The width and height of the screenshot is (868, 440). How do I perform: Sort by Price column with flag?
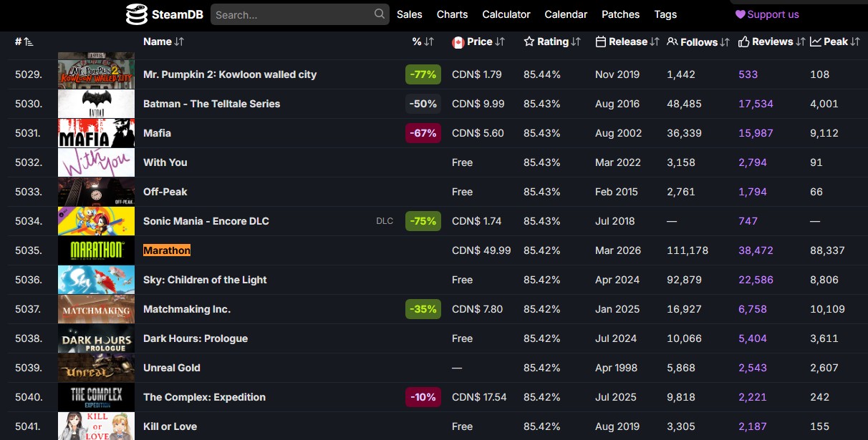point(478,41)
